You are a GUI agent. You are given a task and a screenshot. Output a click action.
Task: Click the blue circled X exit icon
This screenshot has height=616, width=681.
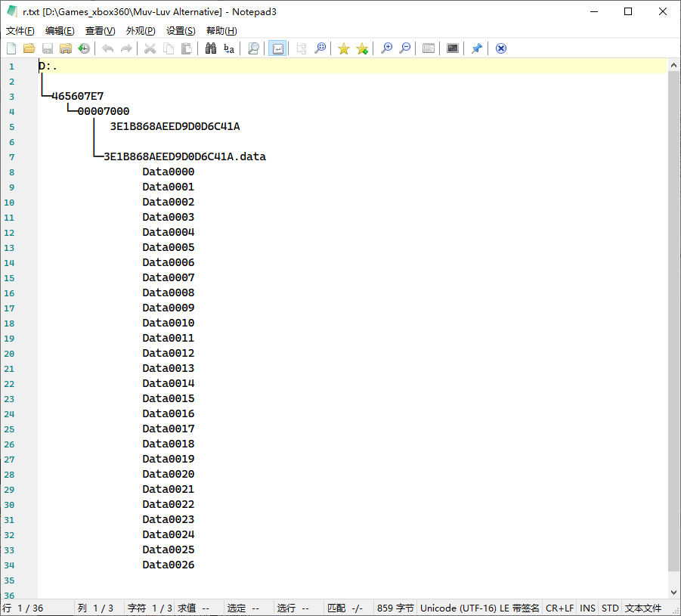click(x=501, y=48)
